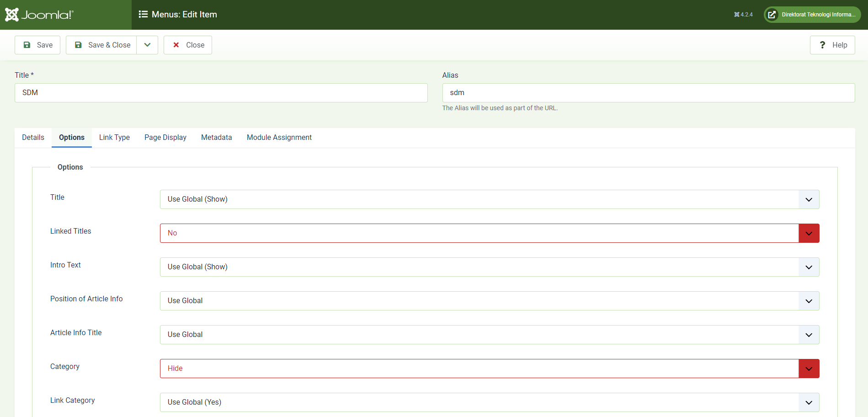Open the Metadata tab
868x417 pixels.
point(217,138)
